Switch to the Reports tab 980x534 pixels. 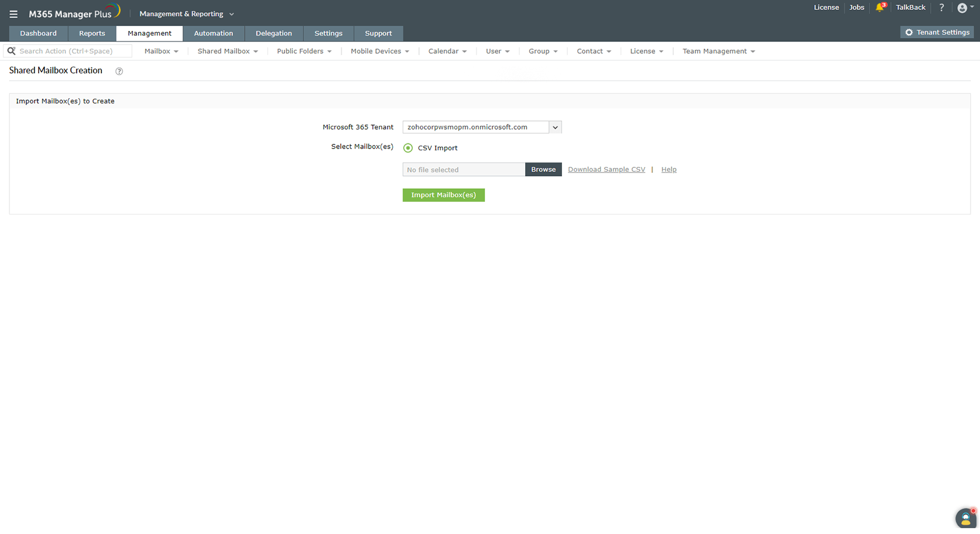[x=92, y=33]
